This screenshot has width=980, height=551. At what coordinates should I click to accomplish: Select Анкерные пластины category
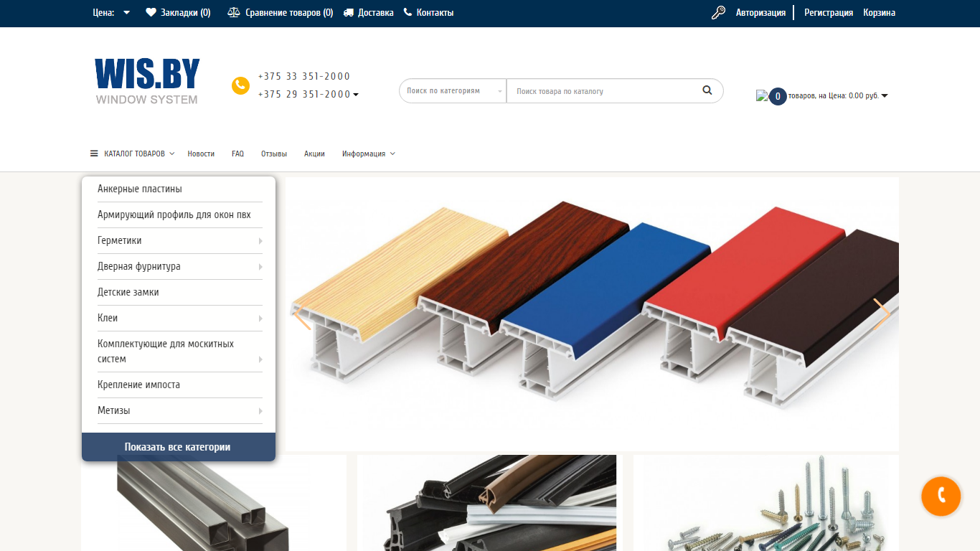(x=140, y=189)
